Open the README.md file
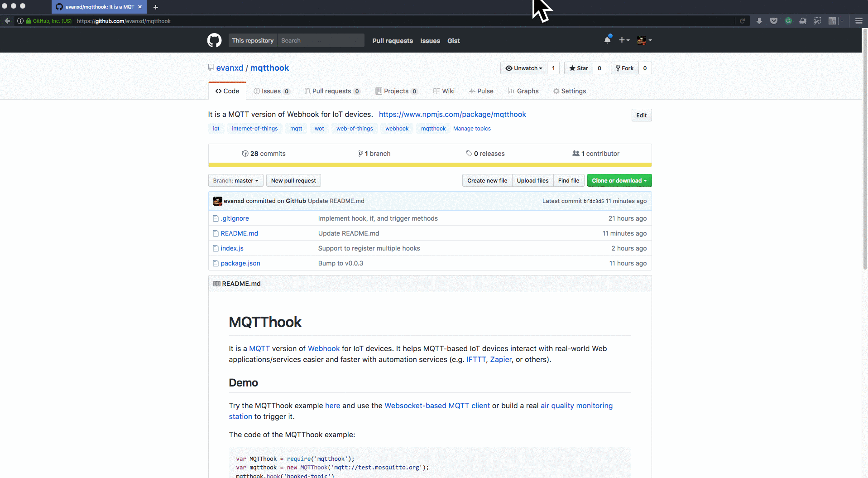The height and width of the screenshot is (478, 868). tap(239, 233)
